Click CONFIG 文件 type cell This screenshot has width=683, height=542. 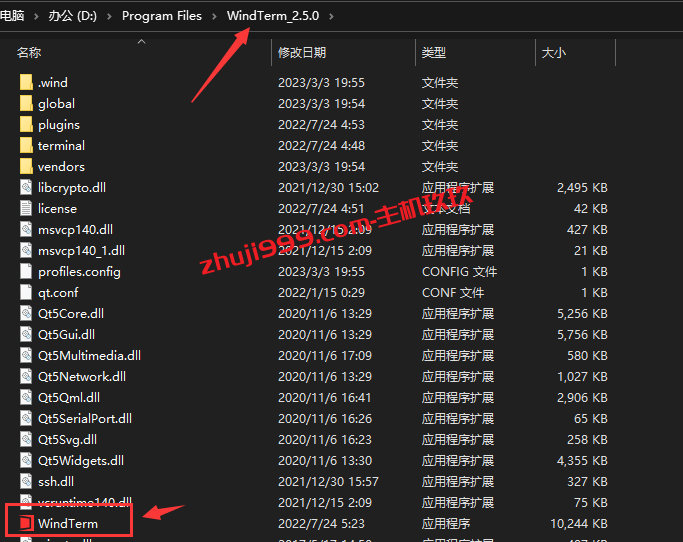[x=459, y=271]
